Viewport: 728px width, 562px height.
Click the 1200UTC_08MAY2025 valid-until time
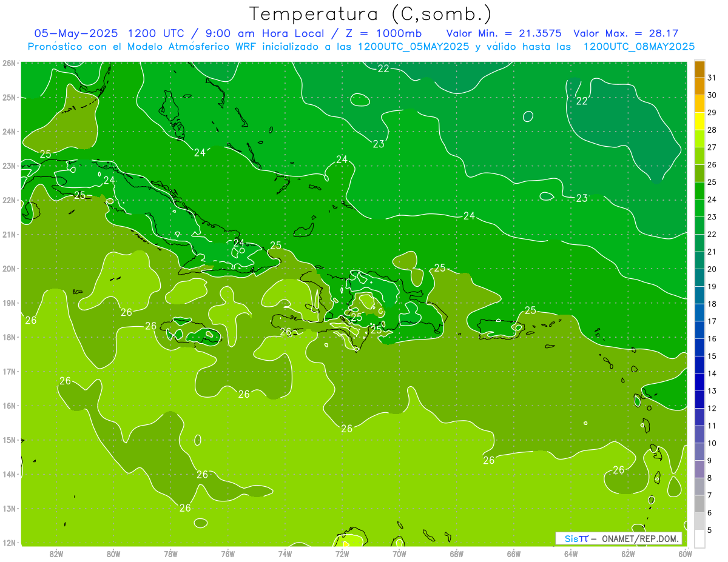(x=639, y=46)
